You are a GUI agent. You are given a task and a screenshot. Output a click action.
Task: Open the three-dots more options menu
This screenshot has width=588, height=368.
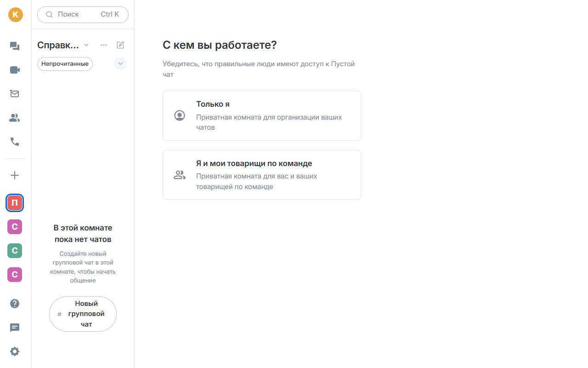[104, 45]
